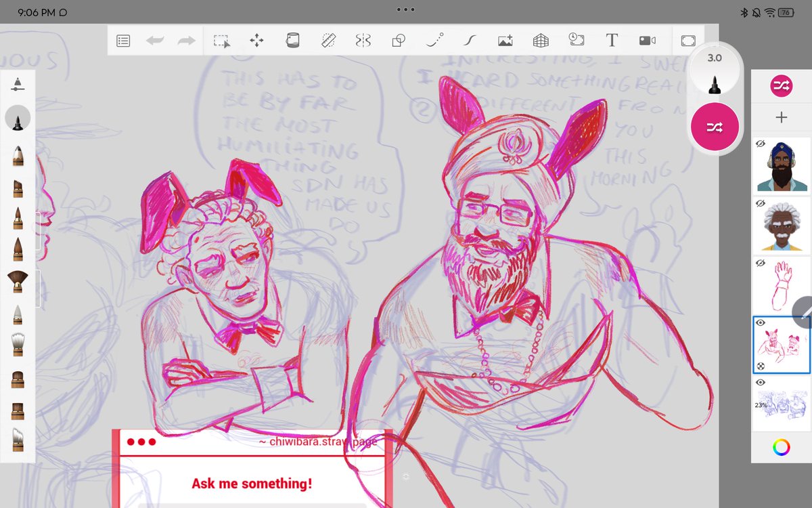Show the white-haired man portrait layer
The image size is (812, 508).
coord(761,203)
